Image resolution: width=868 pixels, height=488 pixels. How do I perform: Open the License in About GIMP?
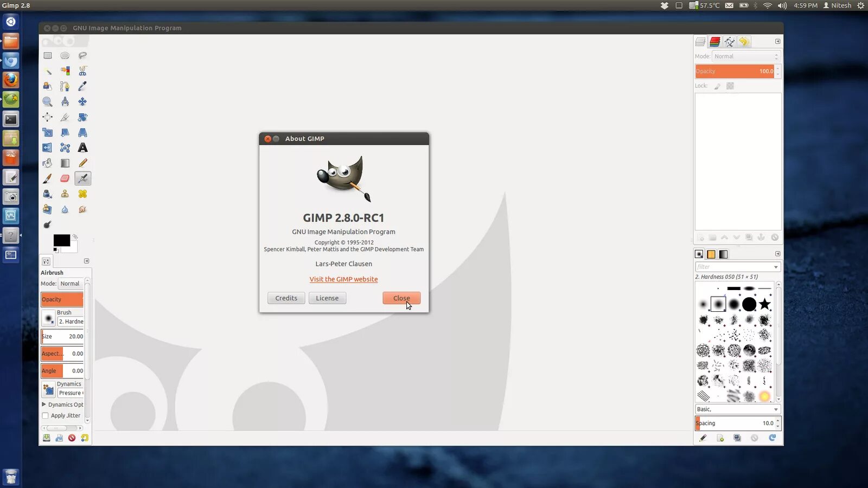(327, 298)
